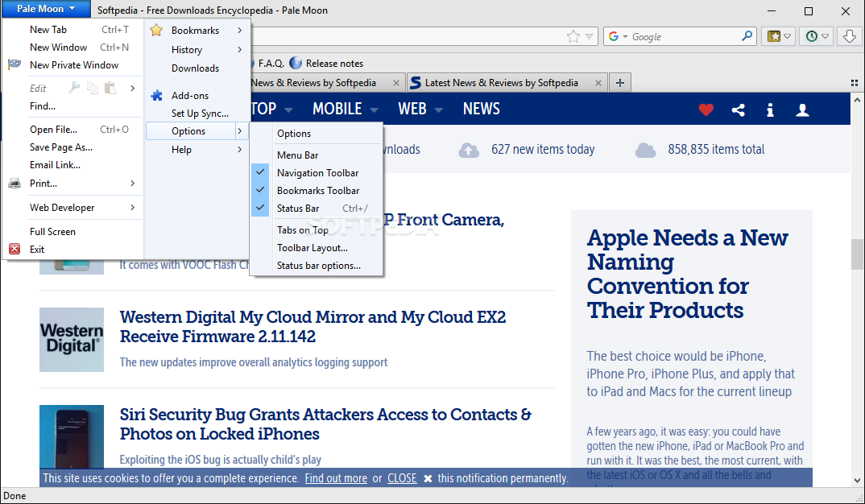Click the printer icon beside Print
This screenshot has height=504, width=865.
(14, 183)
